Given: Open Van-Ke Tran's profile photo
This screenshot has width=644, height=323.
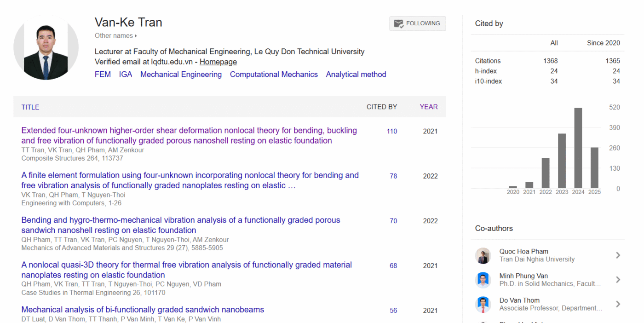Looking at the screenshot, I should click(46, 47).
